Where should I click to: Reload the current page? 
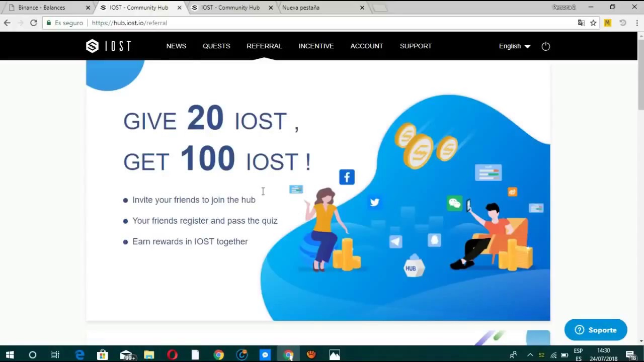click(34, 23)
